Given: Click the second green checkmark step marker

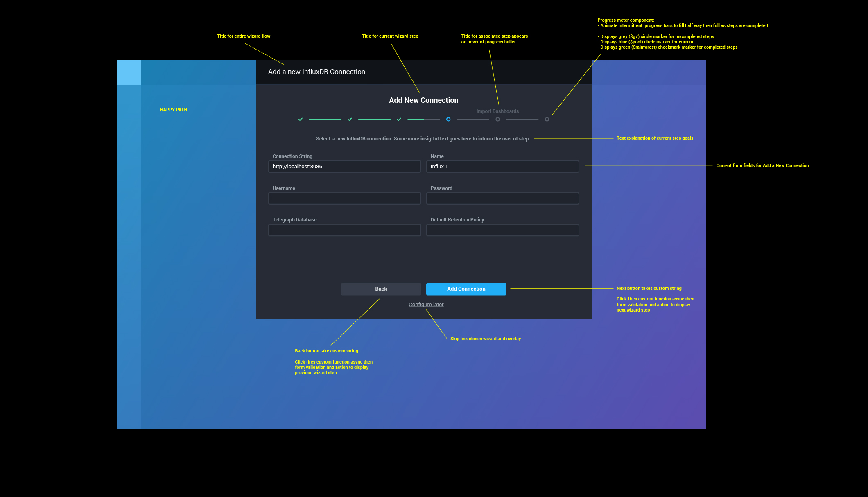Looking at the screenshot, I should [x=350, y=119].
